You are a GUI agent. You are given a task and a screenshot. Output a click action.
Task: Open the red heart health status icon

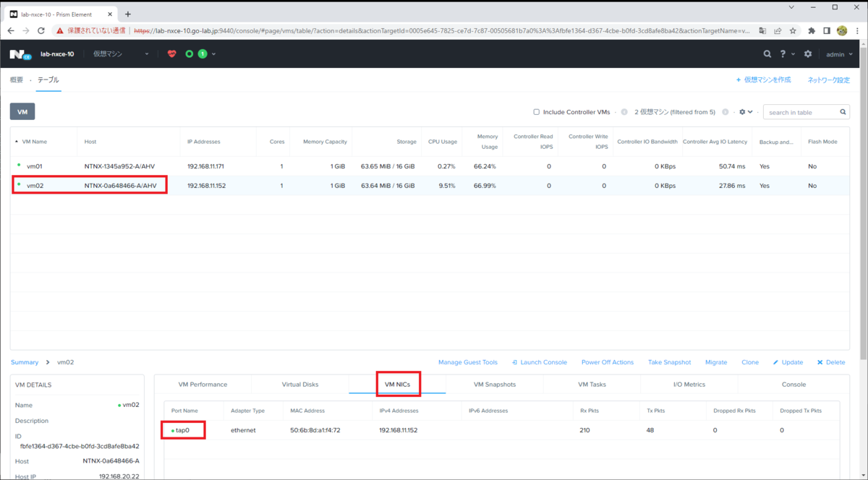pos(171,54)
